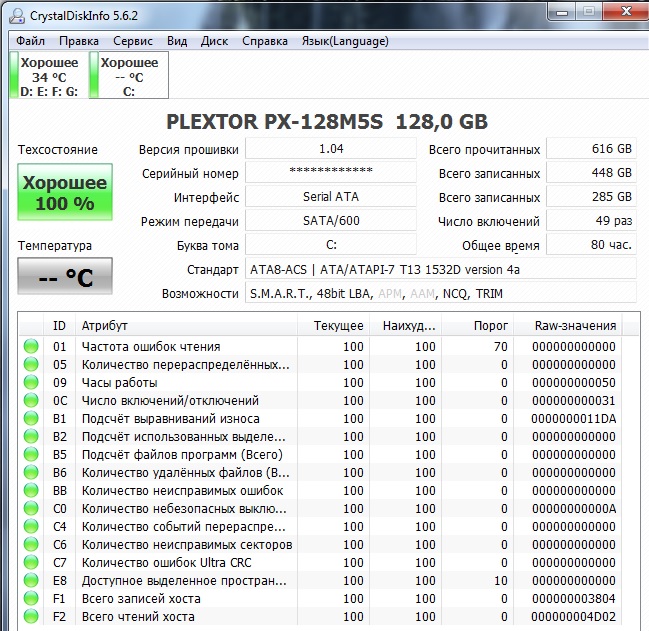Open the Файл menu
This screenshot has width=649, height=631.
pos(30,41)
